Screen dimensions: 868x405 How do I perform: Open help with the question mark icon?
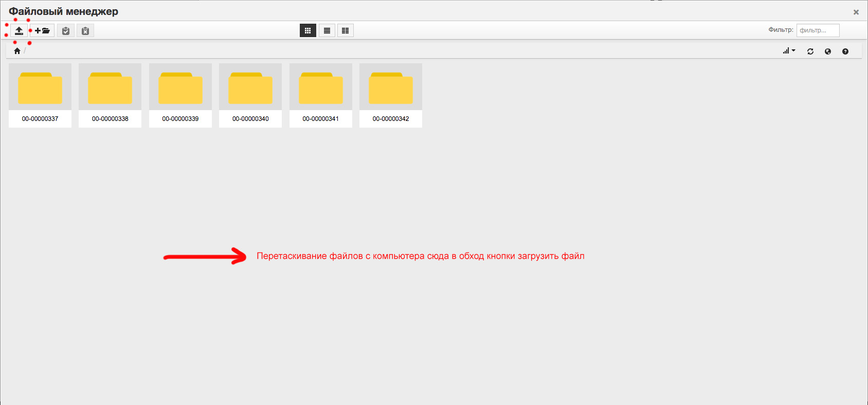coord(845,51)
